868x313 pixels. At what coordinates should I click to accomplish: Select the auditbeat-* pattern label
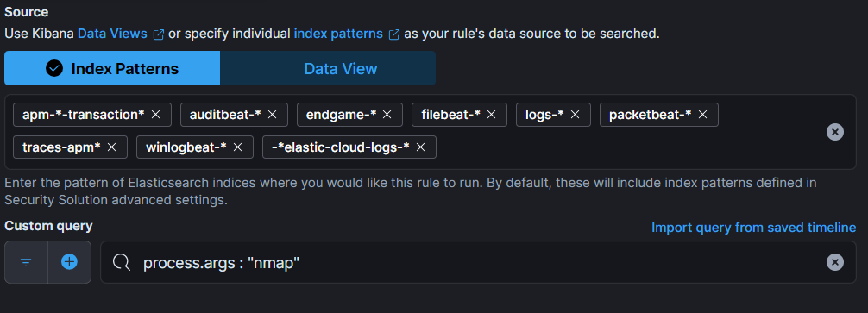(x=225, y=115)
